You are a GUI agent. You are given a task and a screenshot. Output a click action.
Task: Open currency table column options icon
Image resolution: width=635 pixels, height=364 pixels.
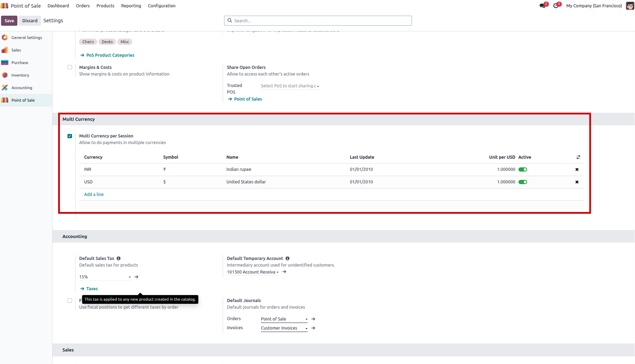578,157
